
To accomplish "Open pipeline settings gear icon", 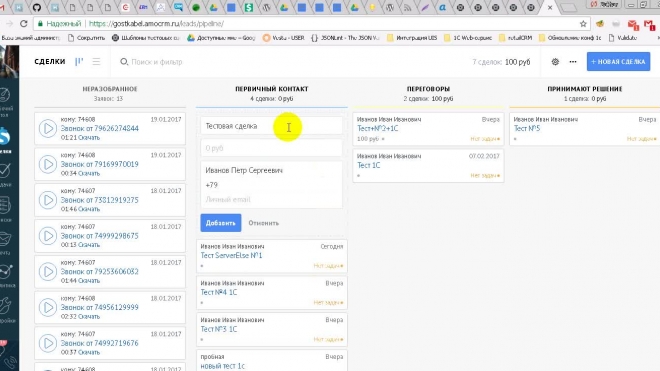I will pyautogui.click(x=555, y=61).
